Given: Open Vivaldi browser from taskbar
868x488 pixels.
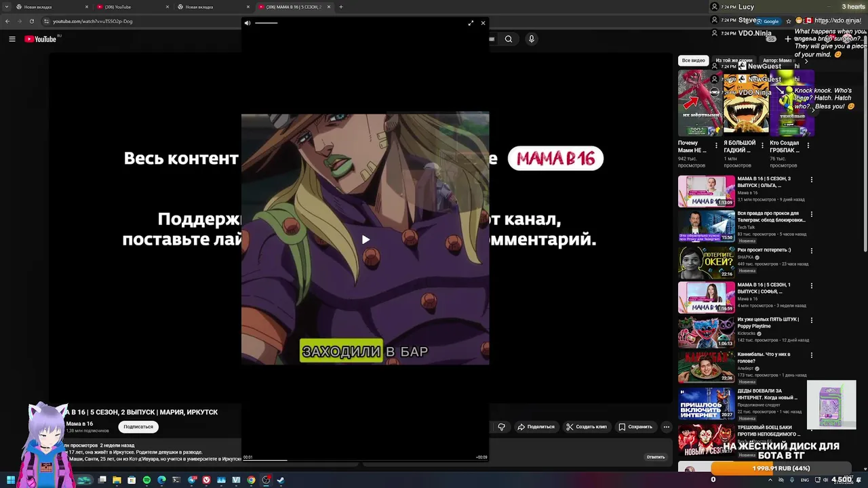Looking at the screenshot, I should (x=206, y=480).
